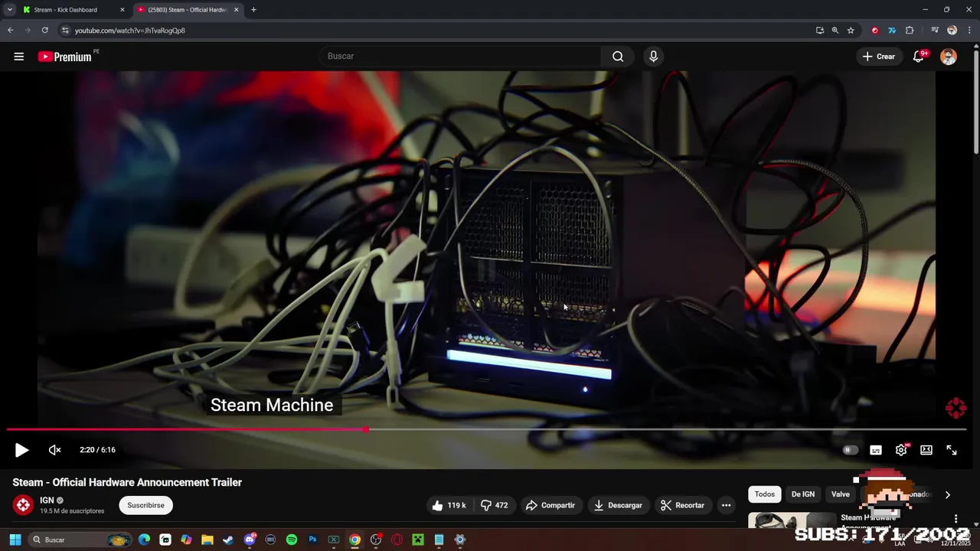The height and width of the screenshot is (551, 980).
Task: Start voice search with microphone icon
Action: click(653, 56)
